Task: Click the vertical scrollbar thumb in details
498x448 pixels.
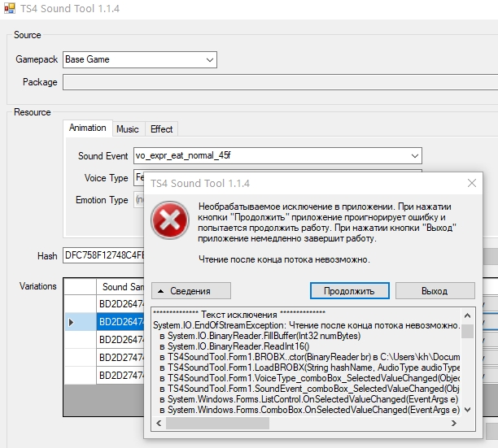Action: pos(467,331)
